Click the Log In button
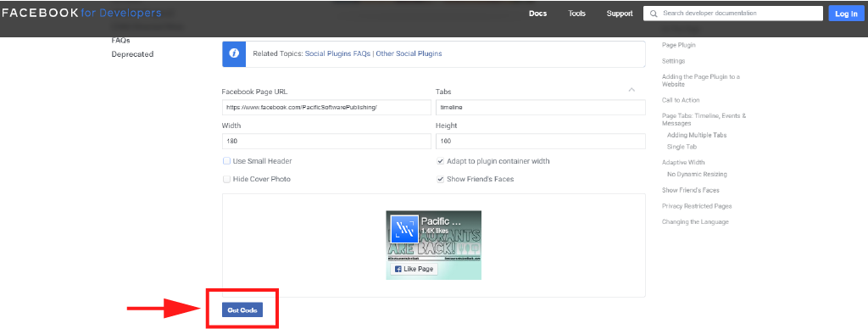The image size is (868, 329). tap(847, 14)
